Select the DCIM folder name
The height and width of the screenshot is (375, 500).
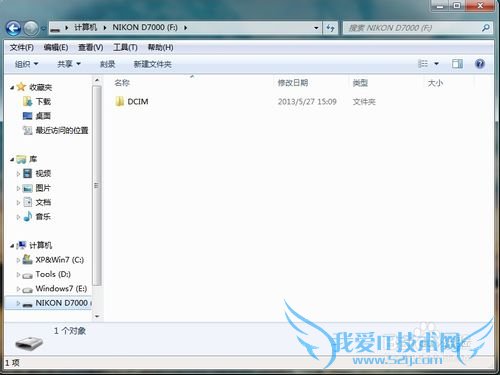click(138, 102)
